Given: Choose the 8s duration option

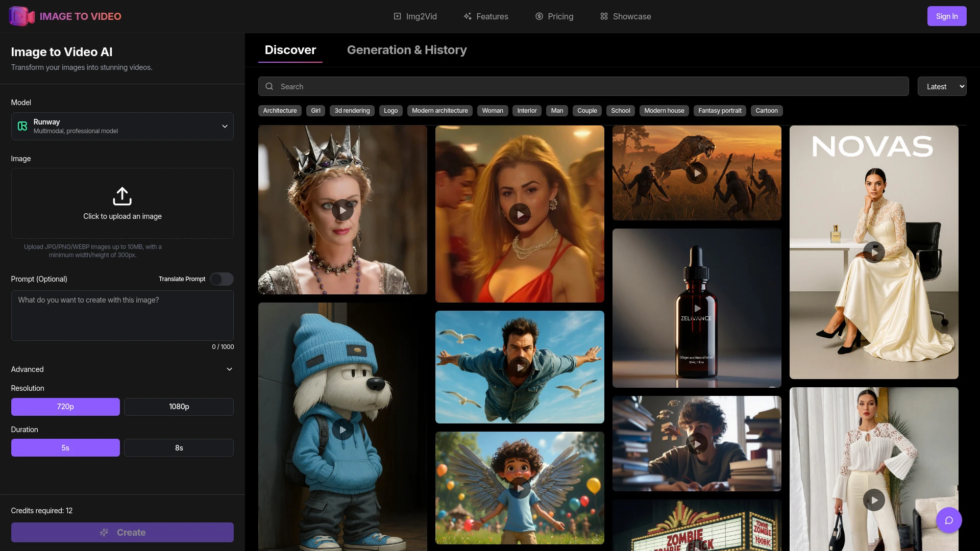Looking at the screenshot, I should click(x=179, y=448).
